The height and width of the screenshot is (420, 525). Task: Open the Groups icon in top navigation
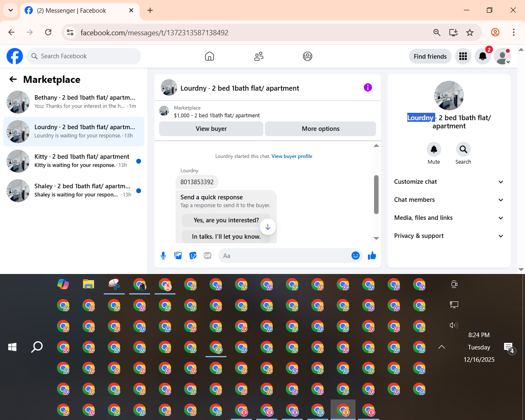[x=308, y=56]
